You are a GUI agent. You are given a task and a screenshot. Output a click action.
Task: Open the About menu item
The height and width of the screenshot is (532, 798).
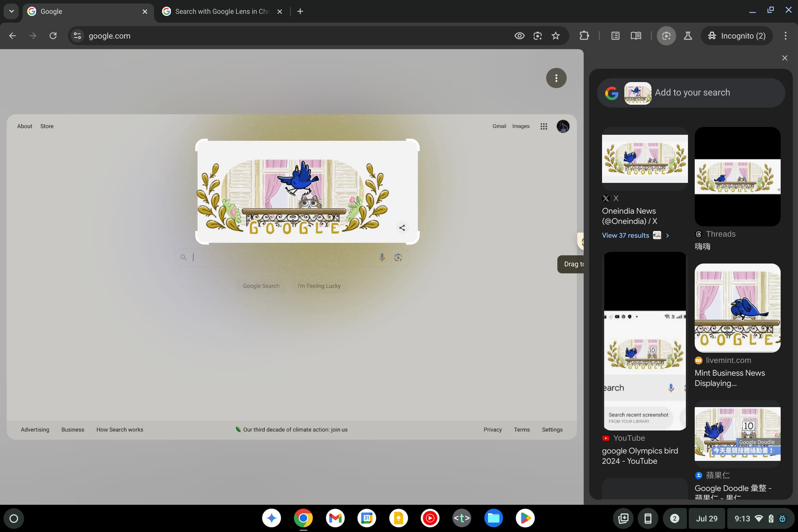(24, 126)
